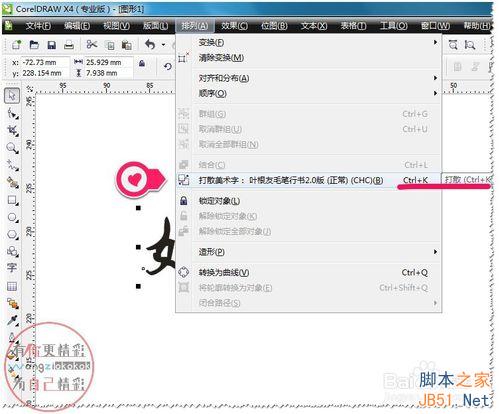Viewport: 500px width, 414px height.
Task: Open the 文本(X) menu
Action: coord(314,26)
